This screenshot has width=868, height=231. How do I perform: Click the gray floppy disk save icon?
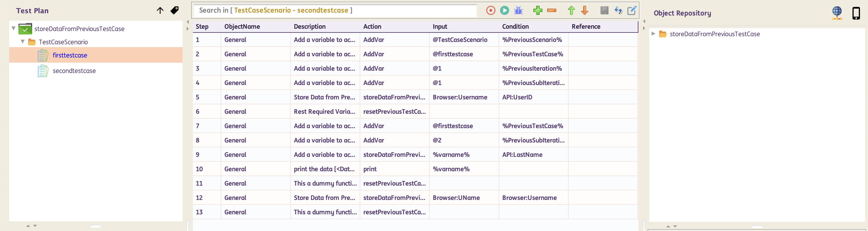click(604, 10)
